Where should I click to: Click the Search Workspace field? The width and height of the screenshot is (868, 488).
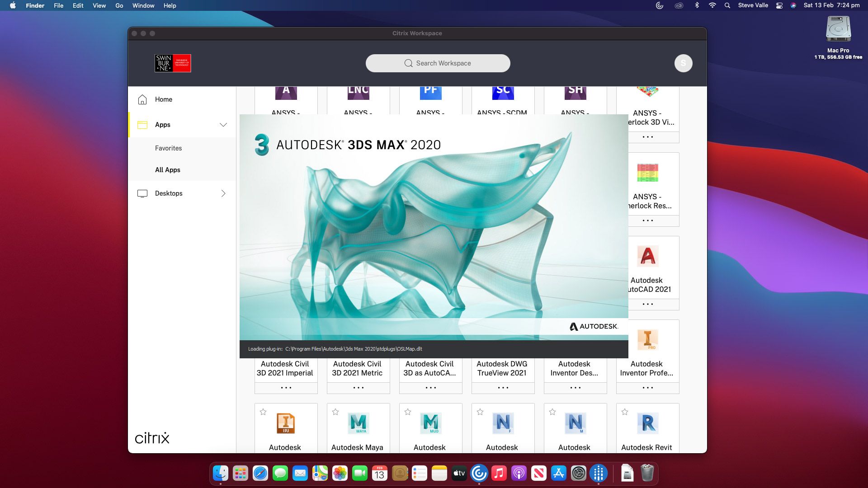click(x=438, y=63)
